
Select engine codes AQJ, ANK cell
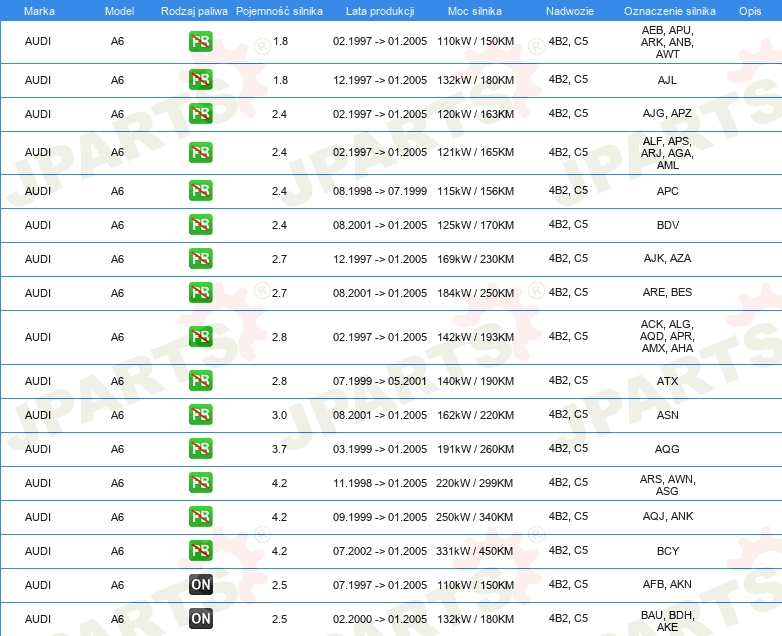(667, 516)
